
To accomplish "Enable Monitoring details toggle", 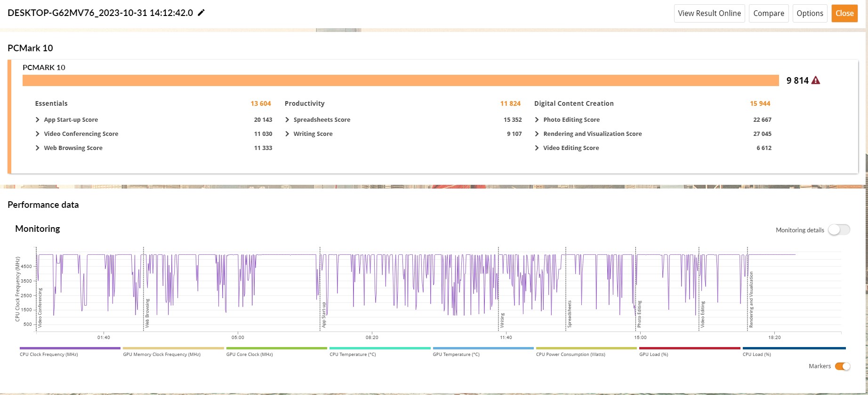I will click(x=839, y=230).
